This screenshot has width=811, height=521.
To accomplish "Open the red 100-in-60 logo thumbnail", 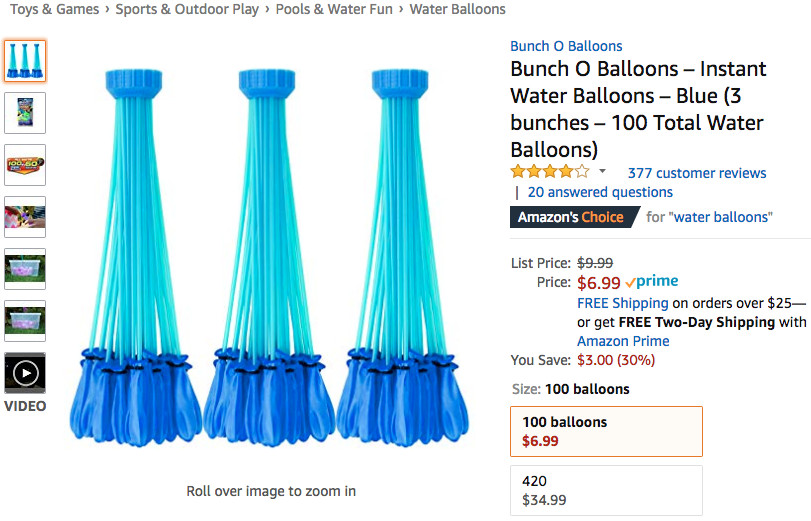I will [x=25, y=164].
